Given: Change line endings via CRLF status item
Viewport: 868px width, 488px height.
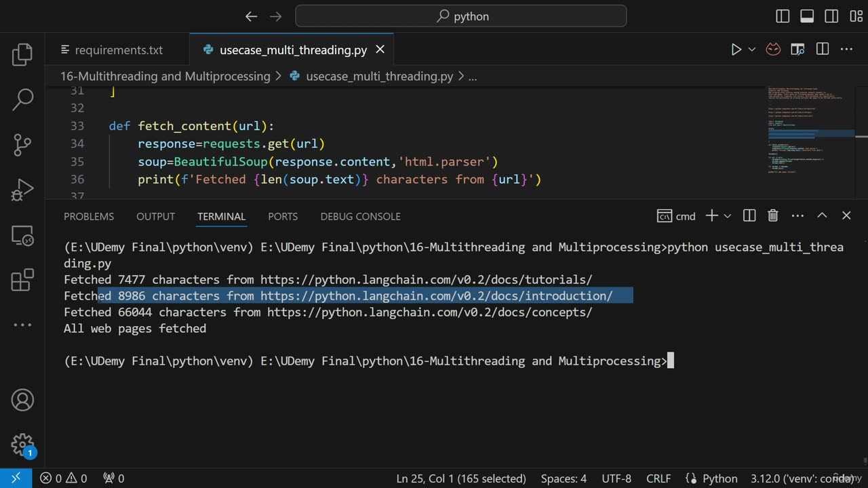Looking at the screenshot, I should (x=658, y=479).
